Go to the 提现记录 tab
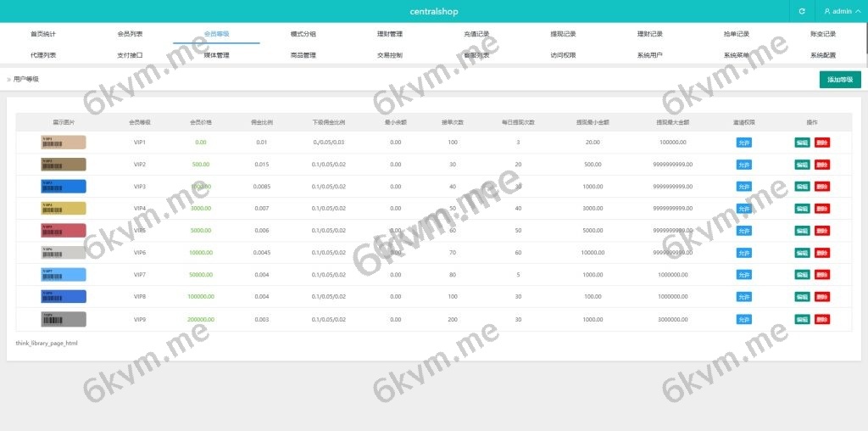The width and height of the screenshot is (868, 431). [563, 34]
